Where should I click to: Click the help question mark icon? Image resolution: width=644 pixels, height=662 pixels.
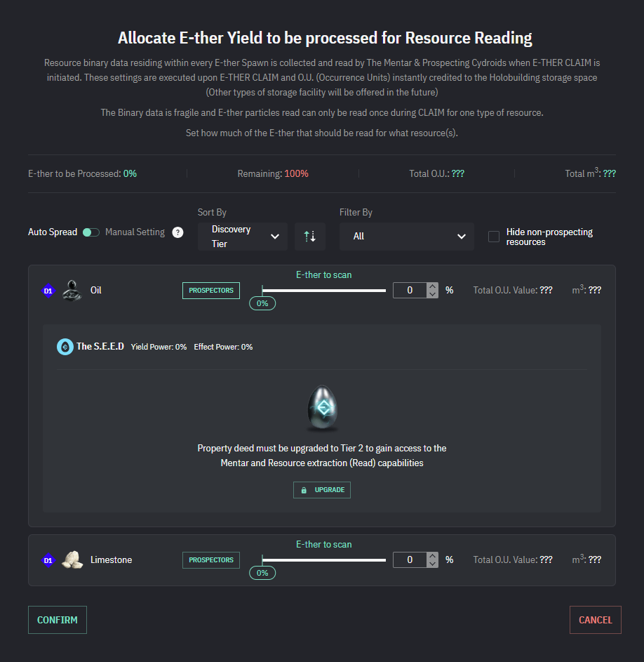177,232
